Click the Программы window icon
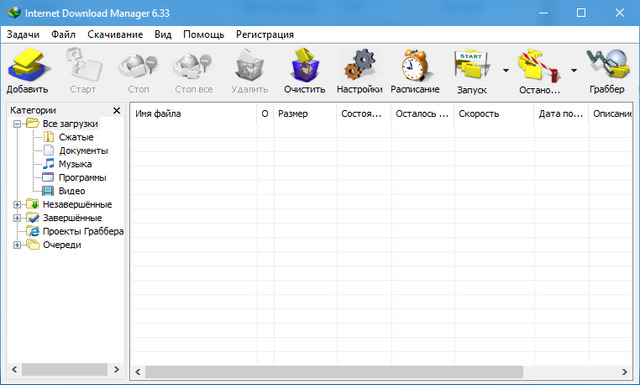Image resolution: width=640 pixels, height=385 pixels. (x=48, y=177)
